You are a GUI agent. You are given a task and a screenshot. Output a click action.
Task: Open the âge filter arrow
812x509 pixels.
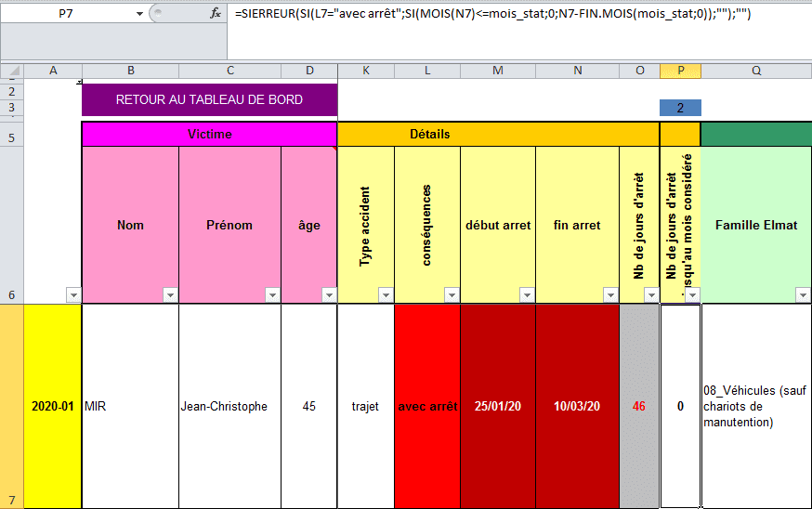pyautogui.click(x=329, y=294)
